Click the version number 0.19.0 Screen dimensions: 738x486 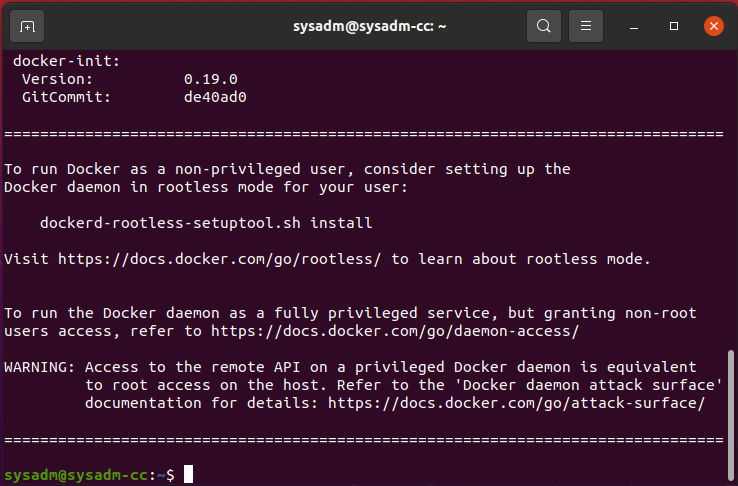click(210, 79)
